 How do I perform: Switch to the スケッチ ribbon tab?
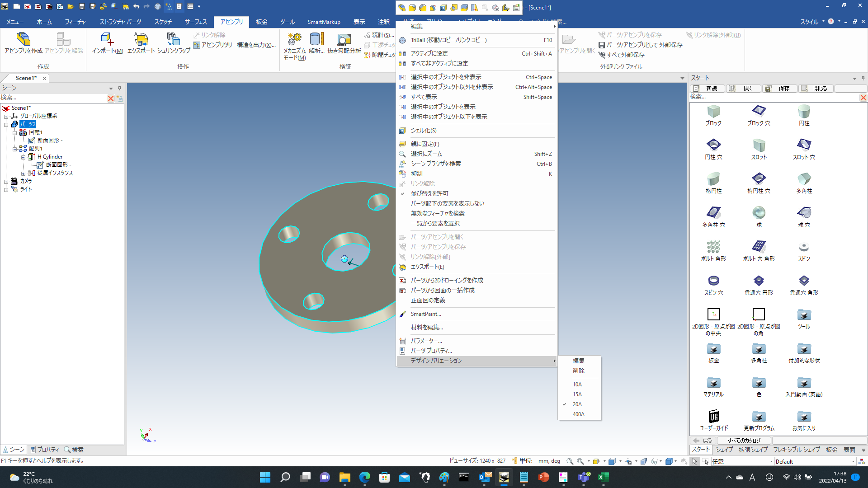click(x=163, y=22)
